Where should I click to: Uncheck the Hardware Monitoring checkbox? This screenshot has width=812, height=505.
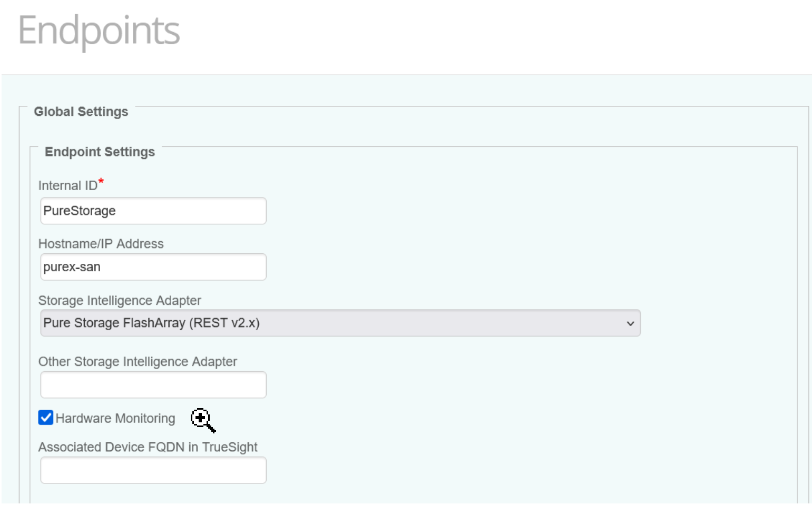46,418
